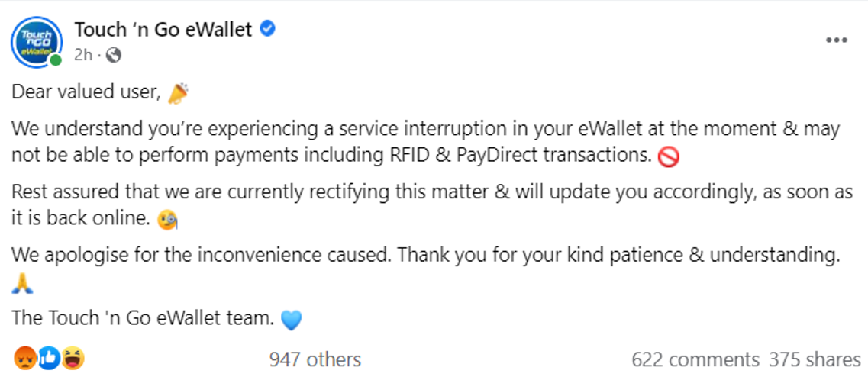The width and height of the screenshot is (868, 380).
Task: Click the angry reaction icon
Action: click(x=25, y=359)
